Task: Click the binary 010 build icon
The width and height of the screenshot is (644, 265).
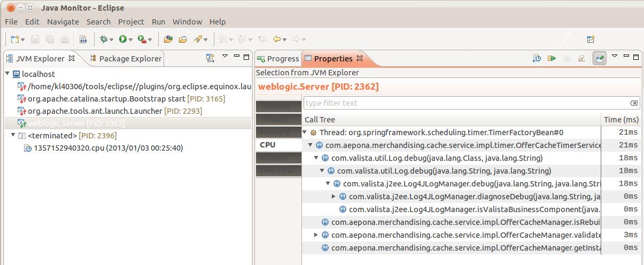Action: click(83, 39)
